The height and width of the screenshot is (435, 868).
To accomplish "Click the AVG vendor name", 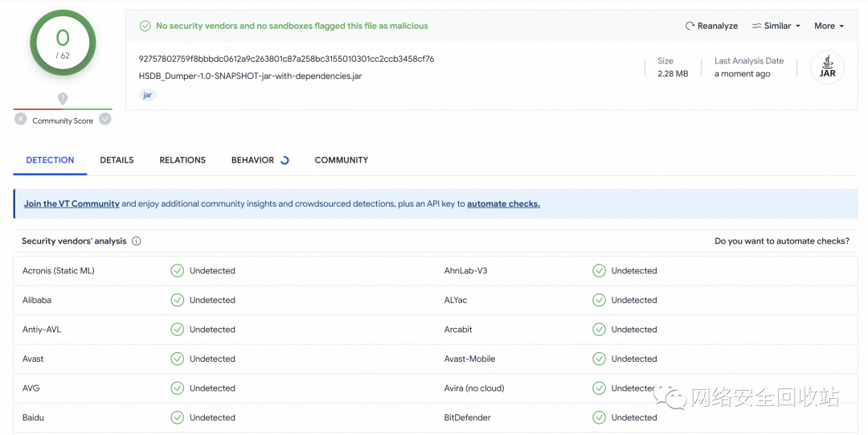I will [x=31, y=388].
